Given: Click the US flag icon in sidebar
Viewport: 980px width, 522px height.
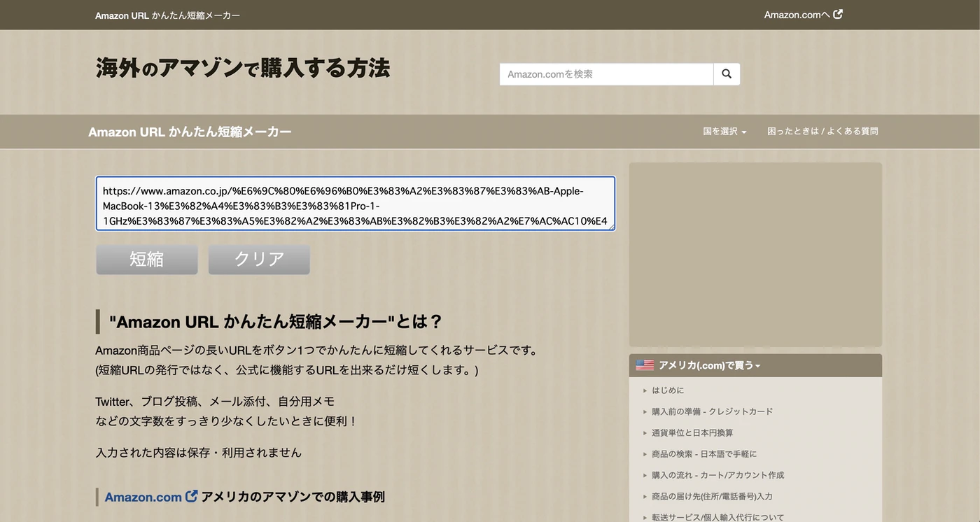Looking at the screenshot, I should point(645,365).
